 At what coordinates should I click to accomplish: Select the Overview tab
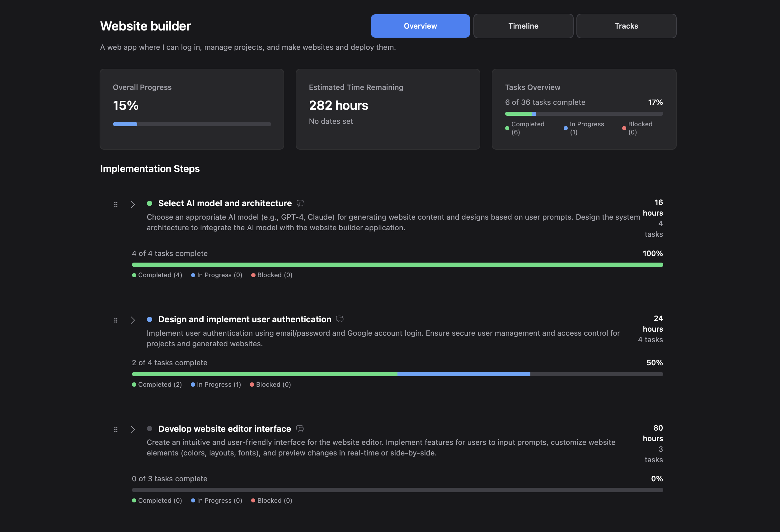420,26
